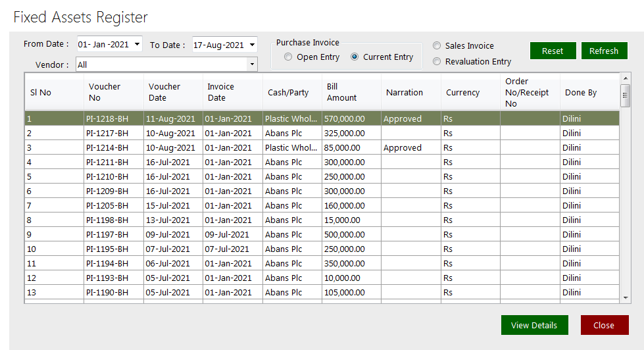The image size is (644, 350).
Task: Select the Open Entry radio button
Action: (288, 57)
